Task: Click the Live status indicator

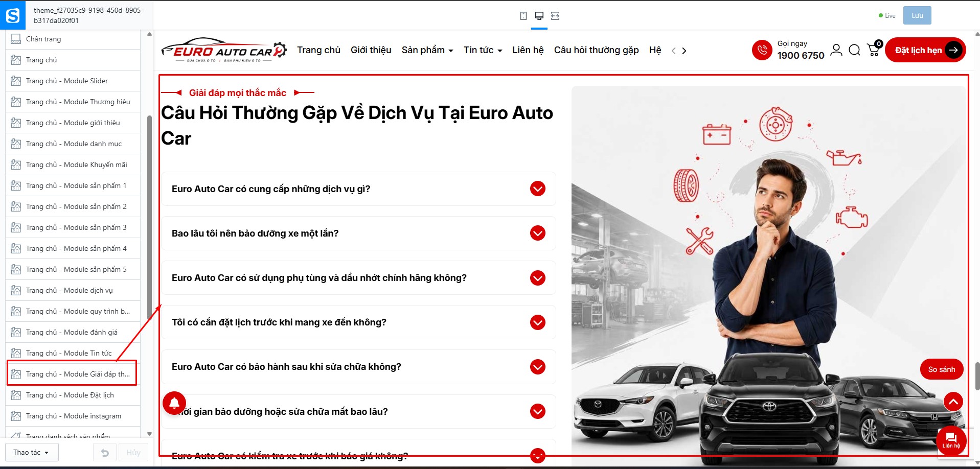Action: [x=887, y=16]
